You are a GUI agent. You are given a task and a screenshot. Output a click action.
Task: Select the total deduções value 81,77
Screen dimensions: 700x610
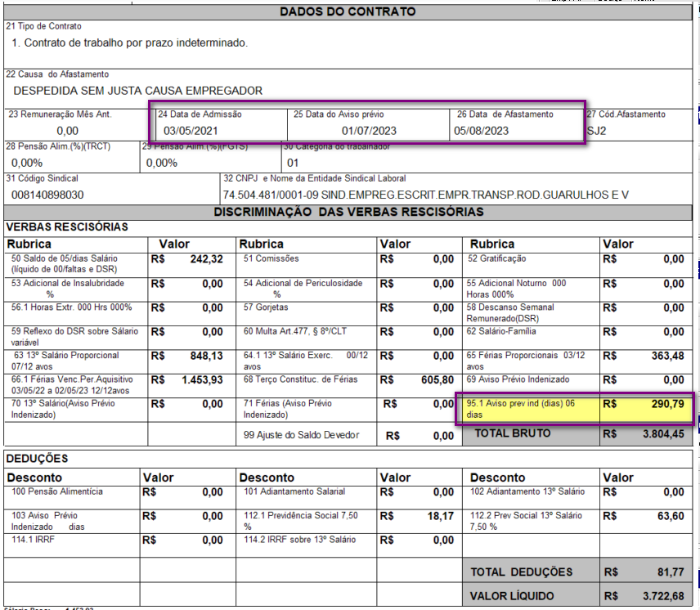tap(671, 572)
